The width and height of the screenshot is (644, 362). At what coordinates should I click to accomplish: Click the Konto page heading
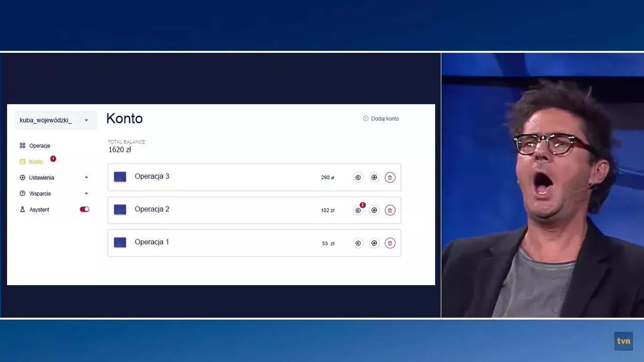[124, 119]
